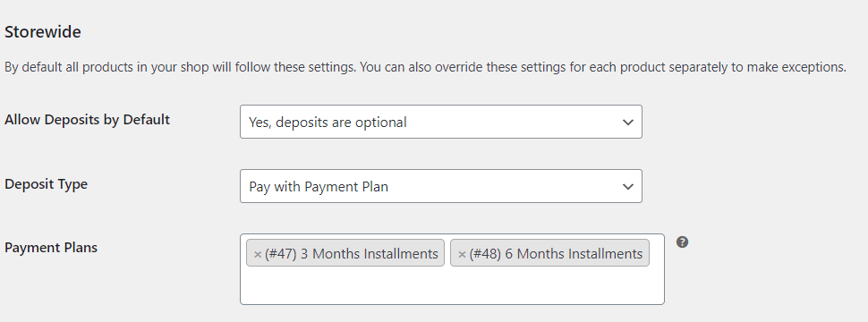Image resolution: width=868 pixels, height=322 pixels.
Task: Click the Storewide settings description paragraph
Action: [x=425, y=67]
